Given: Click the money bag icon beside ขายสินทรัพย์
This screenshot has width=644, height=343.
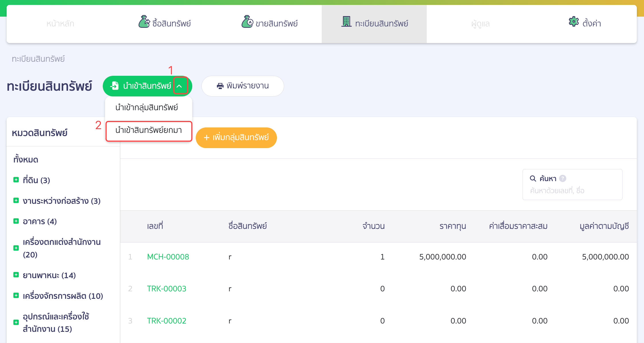Looking at the screenshot, I should click(247, 22).
